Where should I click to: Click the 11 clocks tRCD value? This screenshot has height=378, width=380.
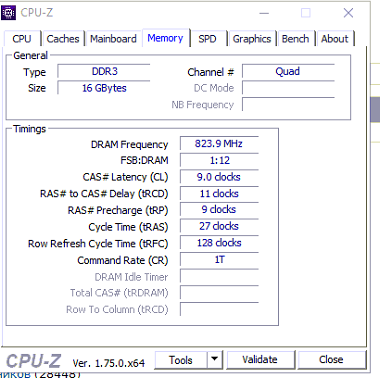click(x=219, y=193)
